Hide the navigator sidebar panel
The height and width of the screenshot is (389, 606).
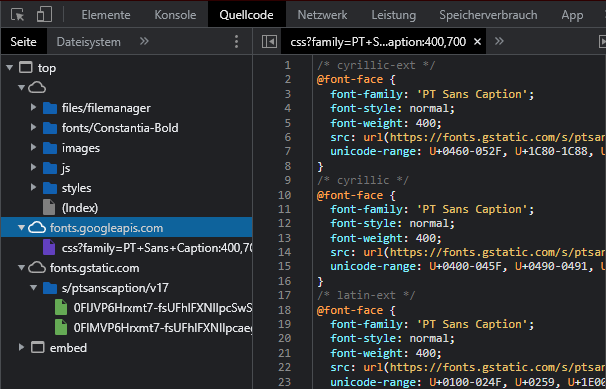coord(269,41)
